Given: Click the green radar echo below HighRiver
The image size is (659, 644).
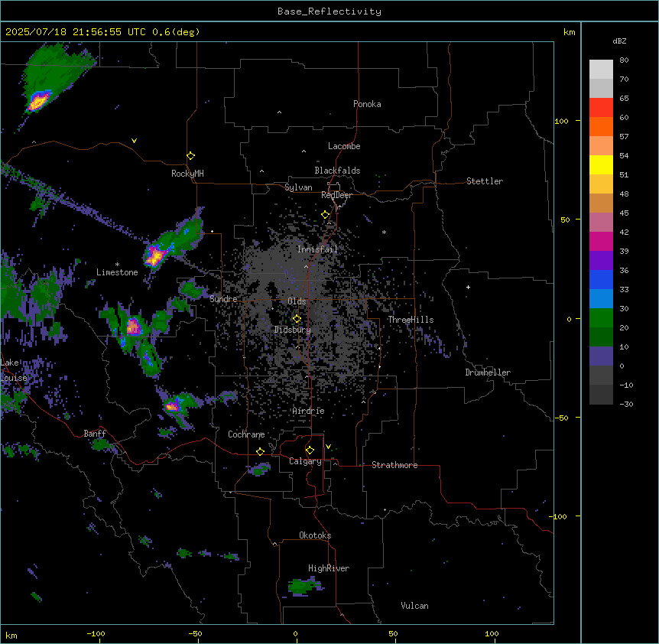Looking at the screenshot, I should tap(306, 586).
